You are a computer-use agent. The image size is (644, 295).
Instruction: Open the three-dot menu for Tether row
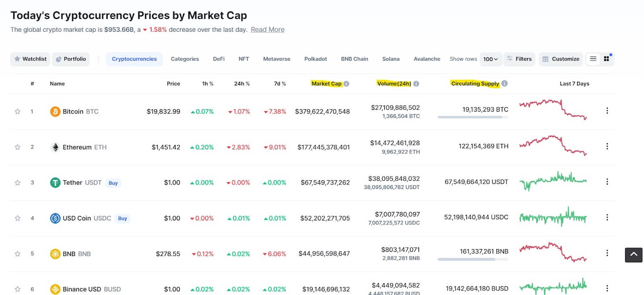tap(607, 182)
